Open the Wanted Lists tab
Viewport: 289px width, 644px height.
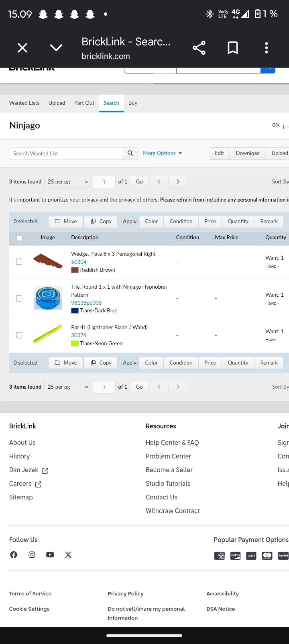[x=24, y=103]
